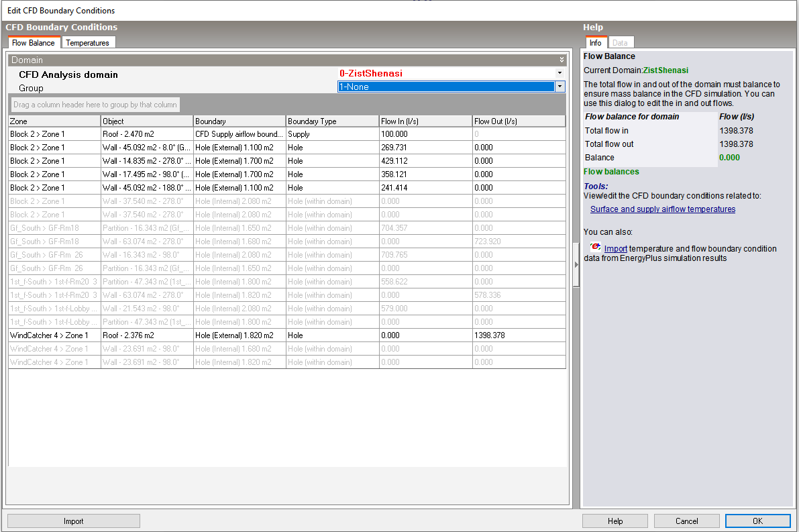Confirm with the OK button
This screenshot has height=532, width=799.
(757, 521)
